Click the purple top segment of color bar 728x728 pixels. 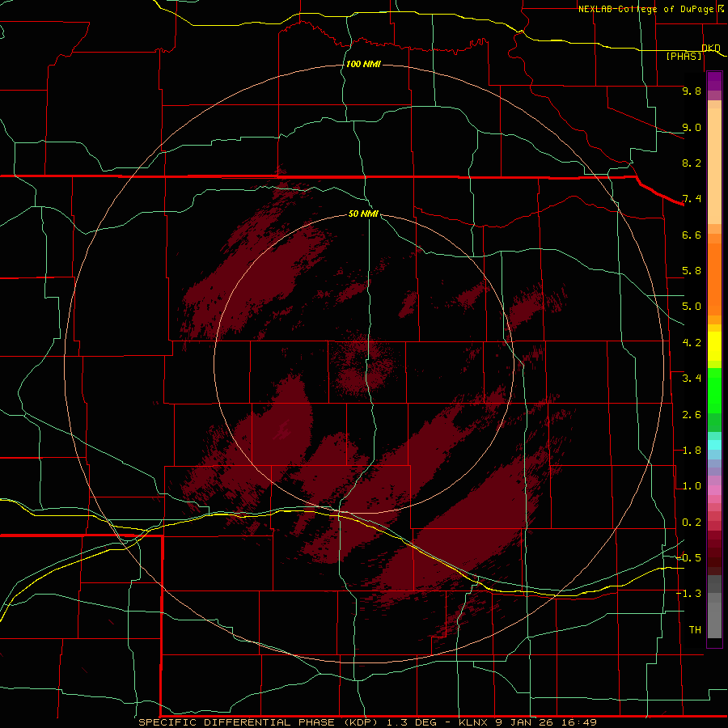[x=714, y=81]
